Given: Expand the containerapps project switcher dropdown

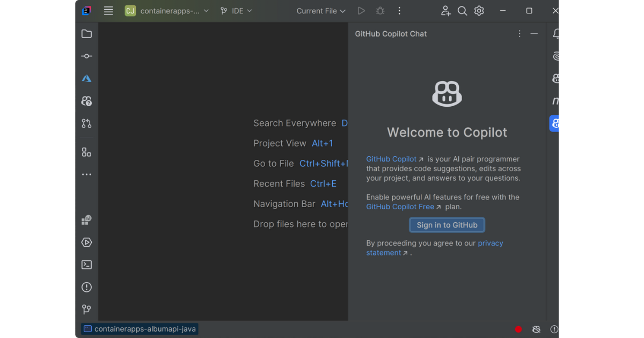Looking at the screenshot, I should 166,10.
